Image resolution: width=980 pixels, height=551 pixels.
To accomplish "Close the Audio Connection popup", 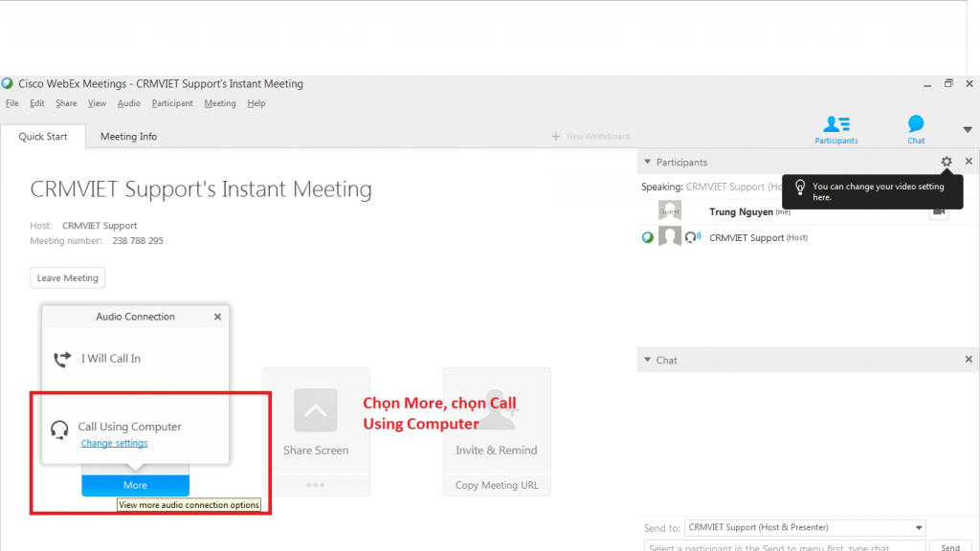I will 217,317.
